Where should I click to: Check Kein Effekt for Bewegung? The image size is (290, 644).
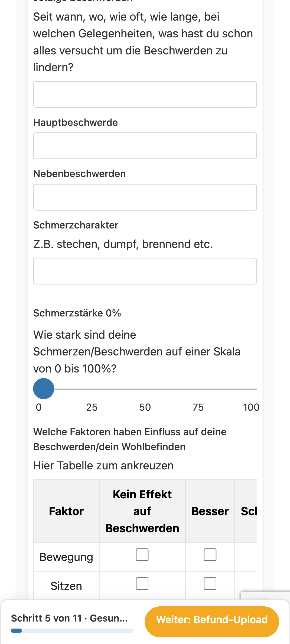click(142, 555)
